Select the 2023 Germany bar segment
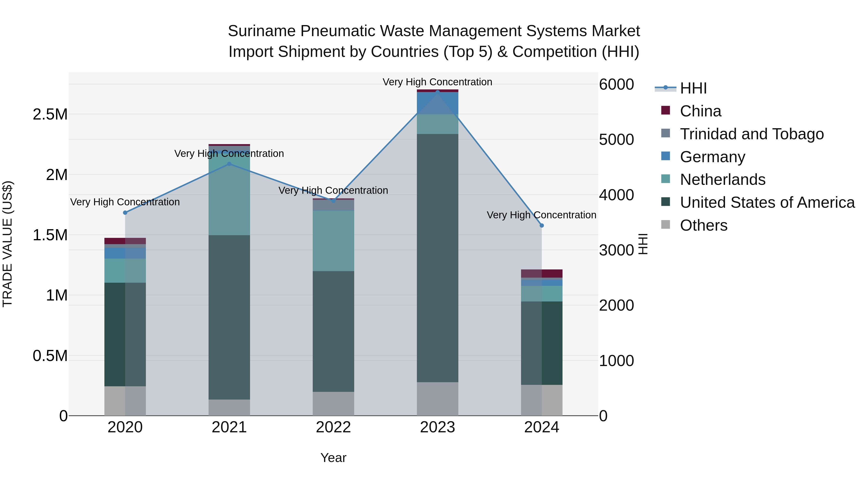Screen dimensions: 868x488 pyautogui.click(x=437, y=103)
